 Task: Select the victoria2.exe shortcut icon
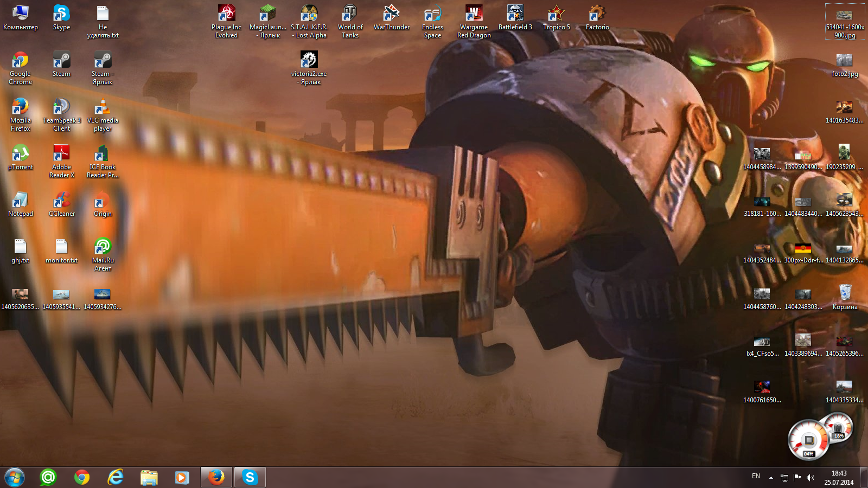coord(309,68)
